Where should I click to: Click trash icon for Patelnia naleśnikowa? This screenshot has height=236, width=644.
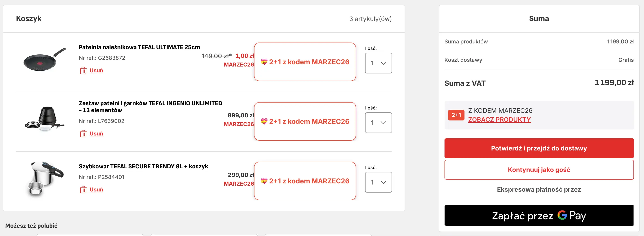(83, 71)
